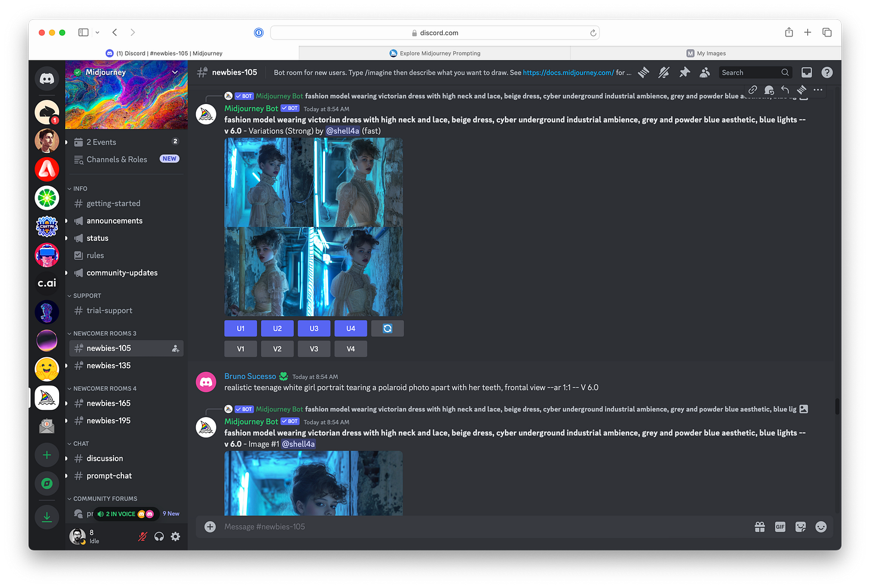Click the Add a Server plus icon
The width and height of the screenshot is (870, 588).
click(x=47, y=455)
